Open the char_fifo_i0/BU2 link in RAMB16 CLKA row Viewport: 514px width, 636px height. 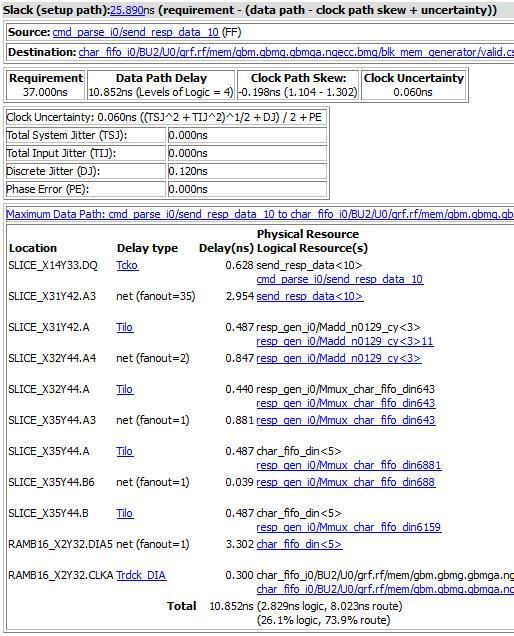pyautogui.click(x=385, y=590)
